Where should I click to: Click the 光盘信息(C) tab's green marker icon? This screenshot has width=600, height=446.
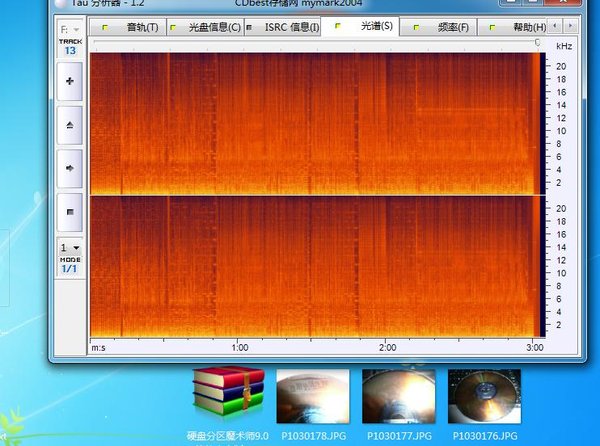pos(173,28)
